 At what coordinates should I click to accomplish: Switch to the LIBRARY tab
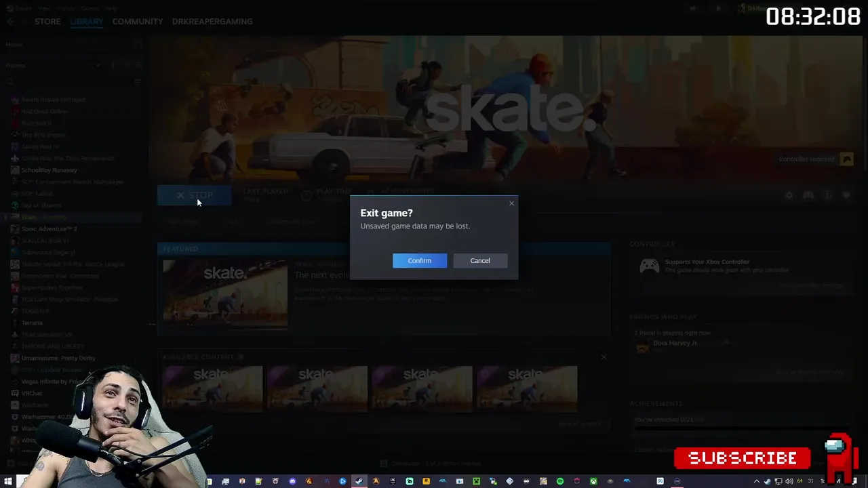click(86, 22)
